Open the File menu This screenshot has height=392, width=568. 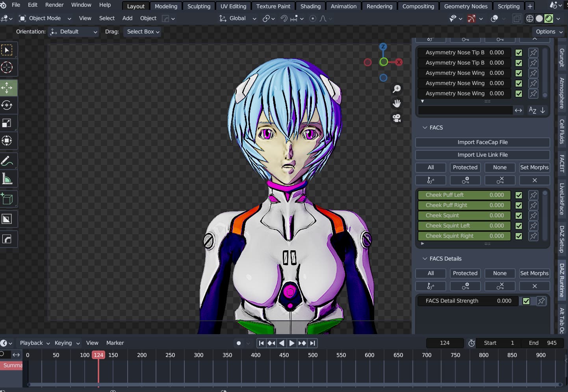(16, 5)
